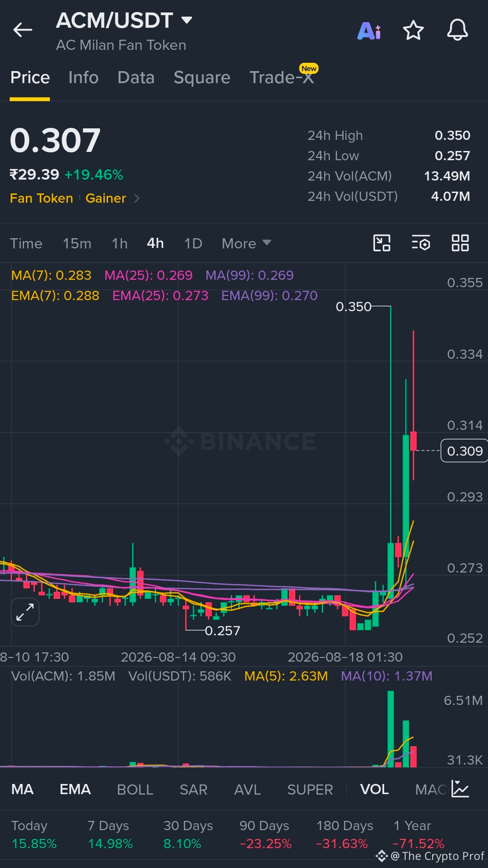Expand the ACM/USDT pair selector dropdown
This screenshot has height=868, width=488.
[x=187, y=20]
